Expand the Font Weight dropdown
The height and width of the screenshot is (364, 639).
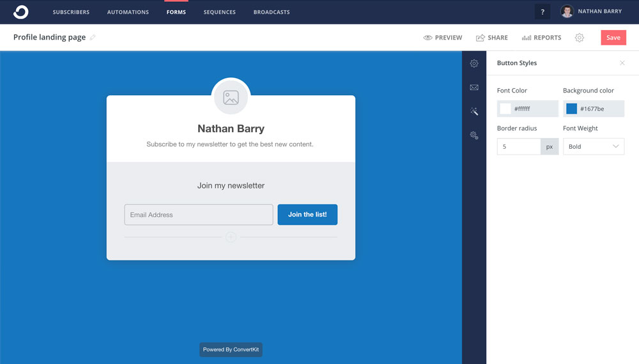(593, 146)
